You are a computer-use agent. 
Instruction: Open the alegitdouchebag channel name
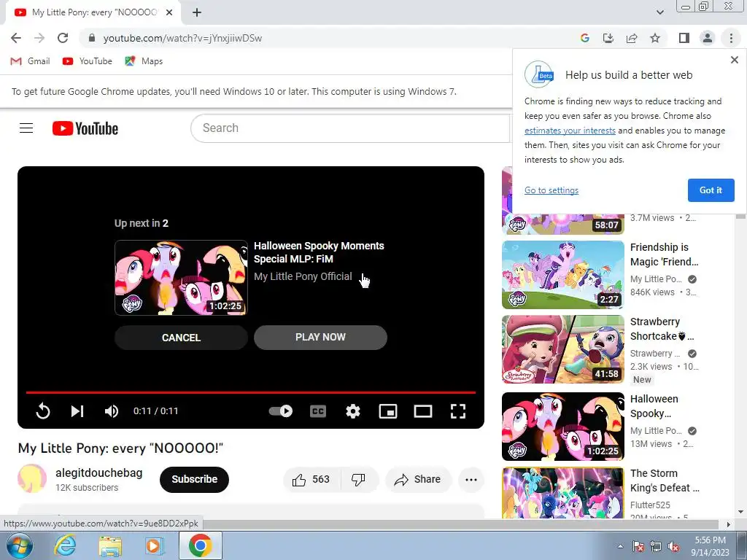point(99,472)
